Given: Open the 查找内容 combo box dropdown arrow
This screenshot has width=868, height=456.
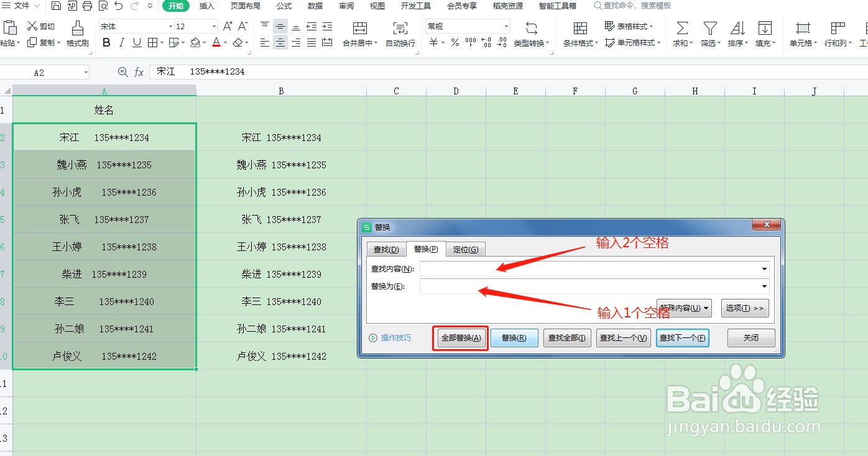Looking at the screenshot, I should point(765,268).
